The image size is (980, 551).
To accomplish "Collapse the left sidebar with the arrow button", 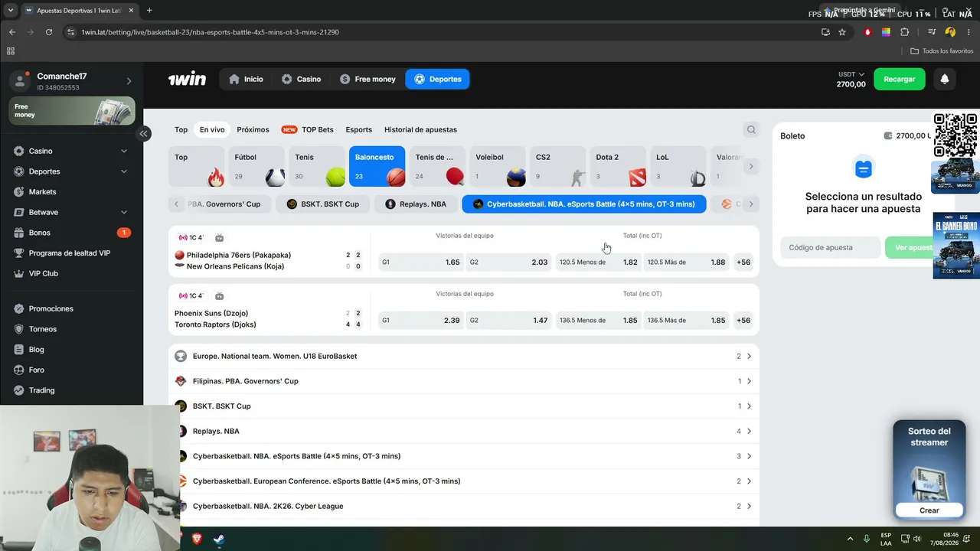I will [143, 133].
